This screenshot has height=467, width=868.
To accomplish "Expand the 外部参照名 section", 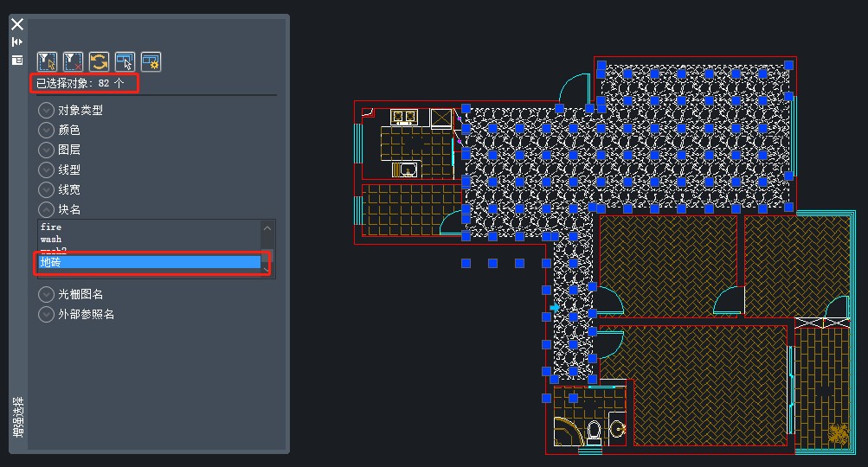I will [x=46, y=314].
